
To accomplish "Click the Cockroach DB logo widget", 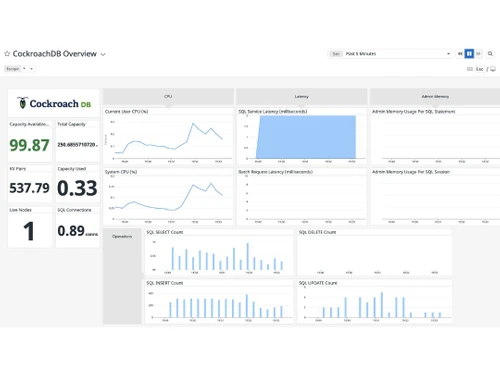I will coord(54,103).
